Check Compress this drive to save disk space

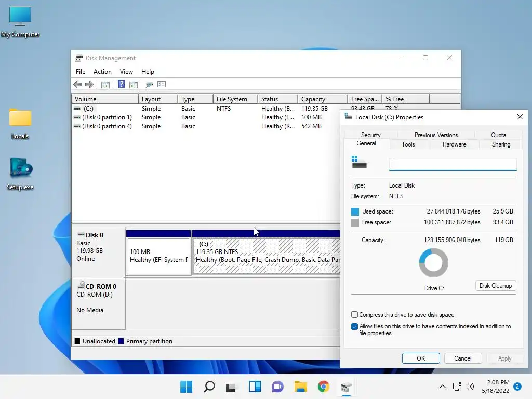[354, 314]
